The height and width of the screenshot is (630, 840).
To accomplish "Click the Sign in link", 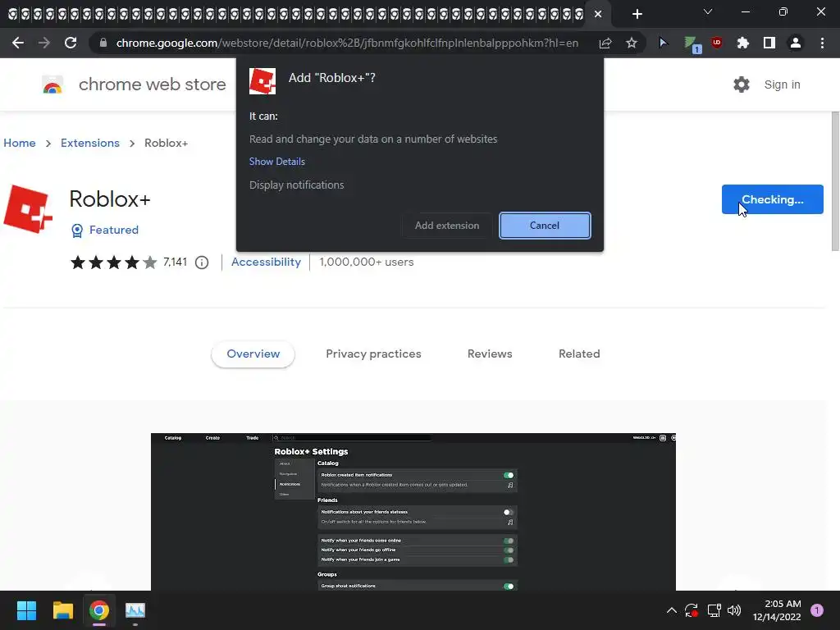I will click(782, 84).
